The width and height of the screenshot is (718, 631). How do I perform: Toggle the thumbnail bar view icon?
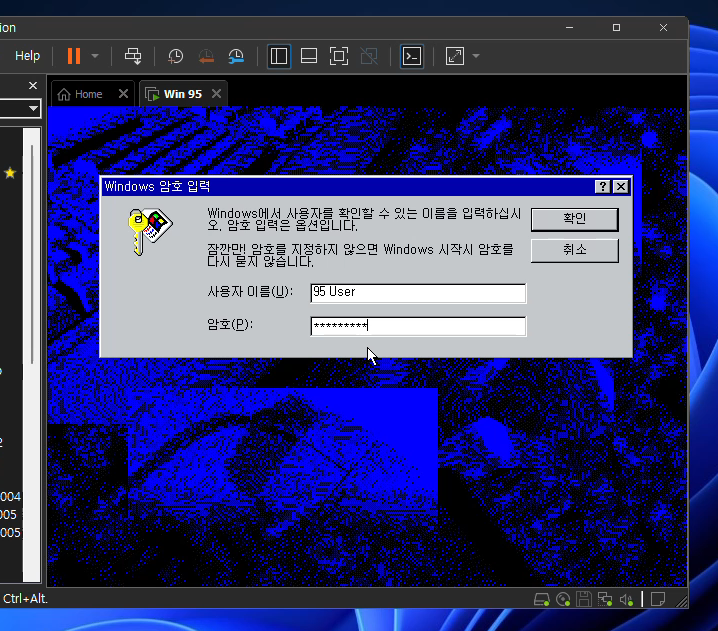[309, 56]
